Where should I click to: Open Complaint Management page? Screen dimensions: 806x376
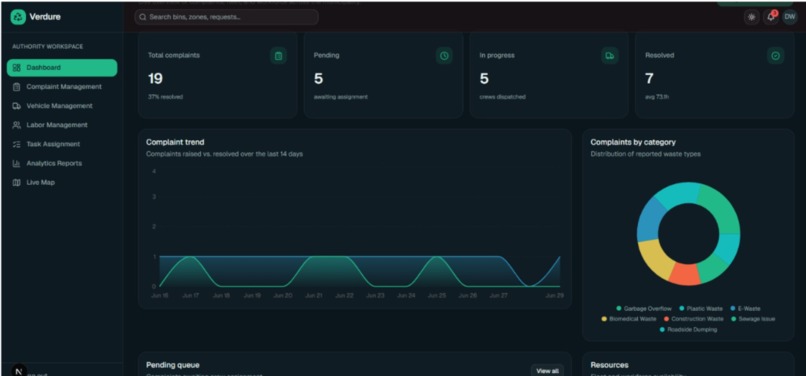pos(62,87)
